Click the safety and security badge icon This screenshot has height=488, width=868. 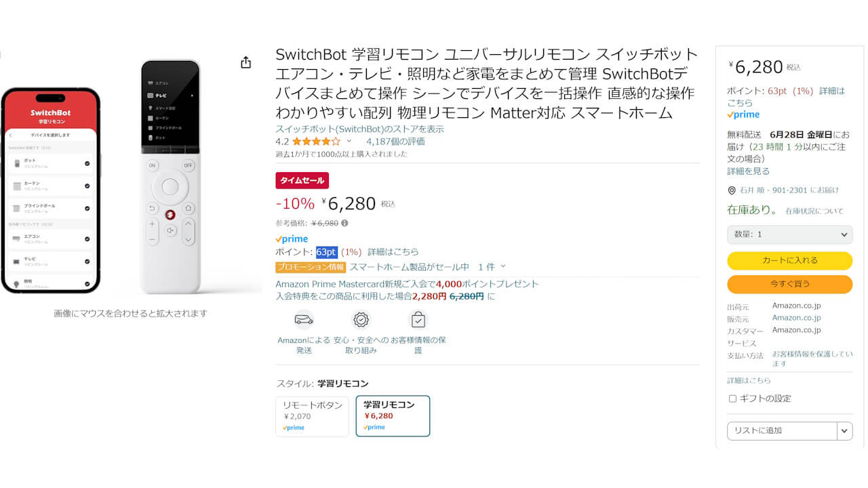[361, 319]
